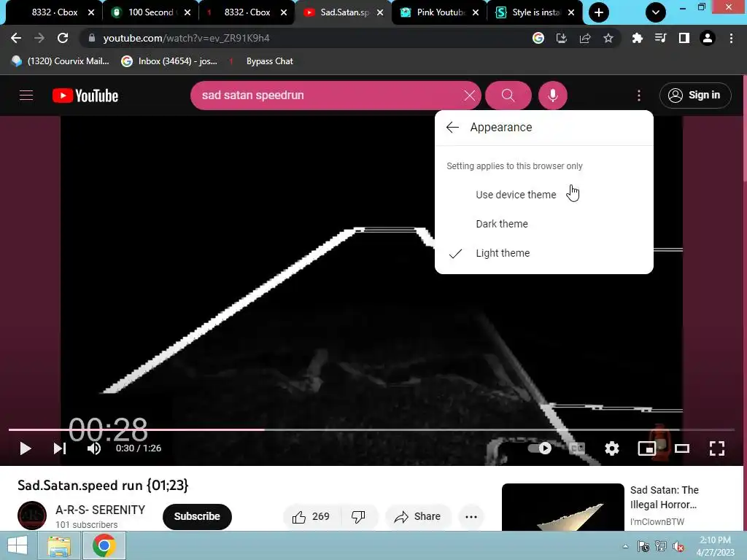The height and width of the screenshot is (560, 747).
Task: Play the video
Action: (x=26, y=448)
